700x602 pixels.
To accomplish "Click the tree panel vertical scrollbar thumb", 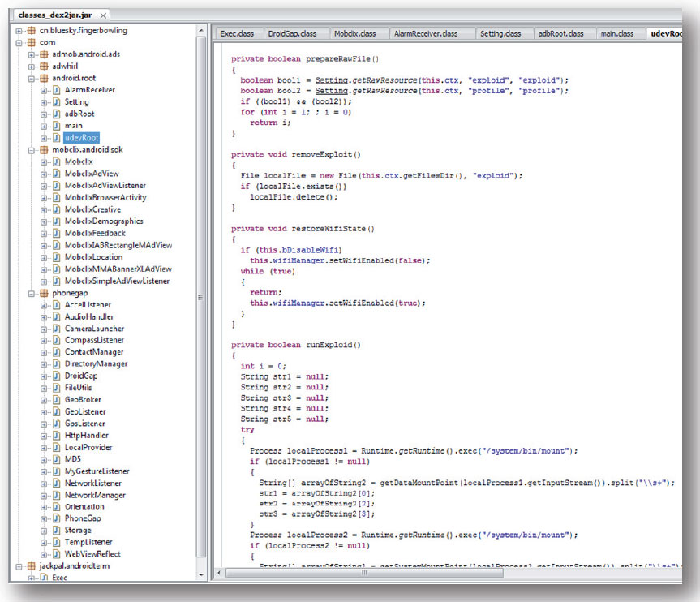I will (x=201, y=297).
